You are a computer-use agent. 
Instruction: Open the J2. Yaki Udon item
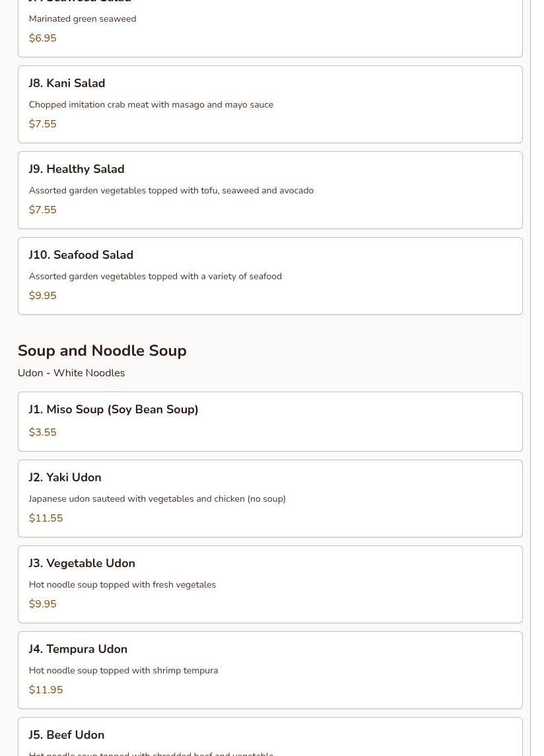coord(270,498)
